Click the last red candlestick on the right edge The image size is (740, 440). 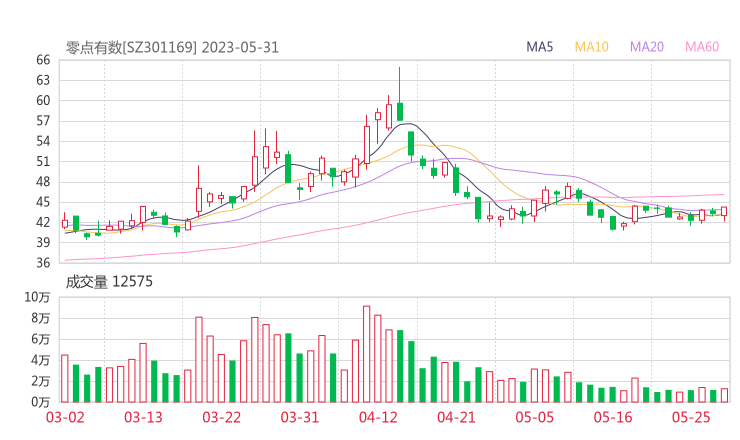pyautogui.click(x=724, y=212)
